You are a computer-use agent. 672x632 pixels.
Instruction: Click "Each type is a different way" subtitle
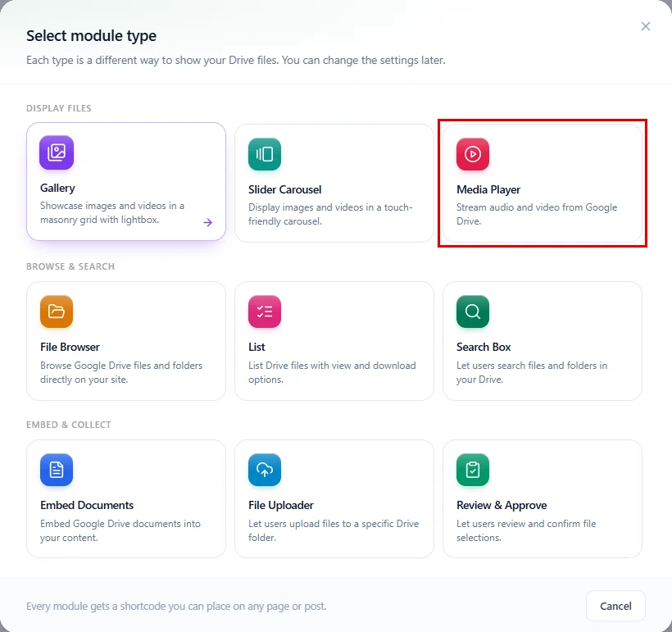tap(236, 61)
